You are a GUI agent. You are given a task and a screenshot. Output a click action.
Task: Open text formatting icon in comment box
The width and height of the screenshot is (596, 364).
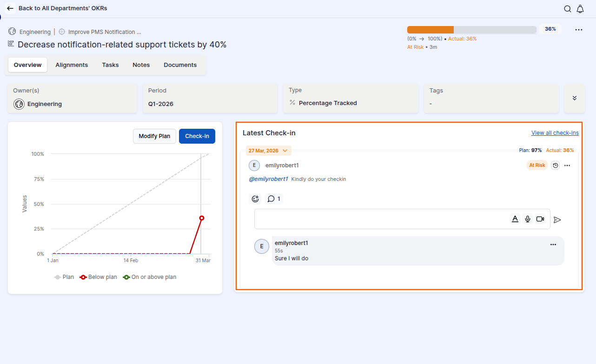click(515, 219)
